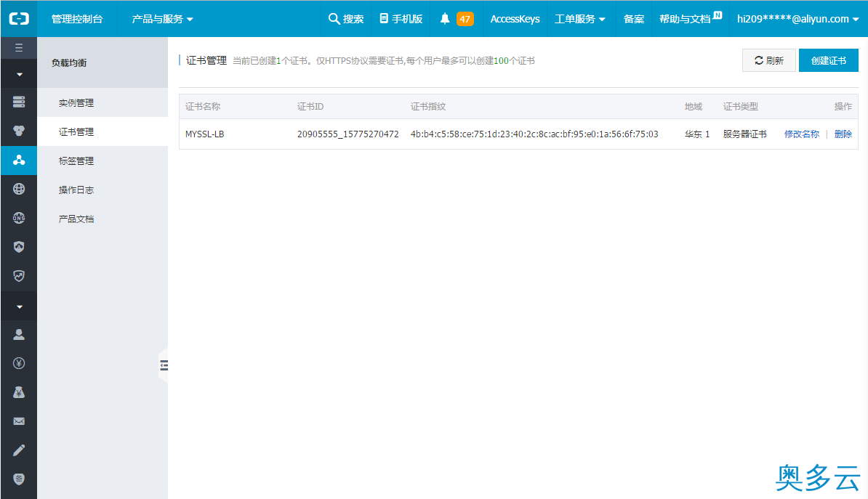Image resolution: width=868 pixels, height=499 pixels.
Task: Click the 证书名称 column header
Action: [203, 106]
